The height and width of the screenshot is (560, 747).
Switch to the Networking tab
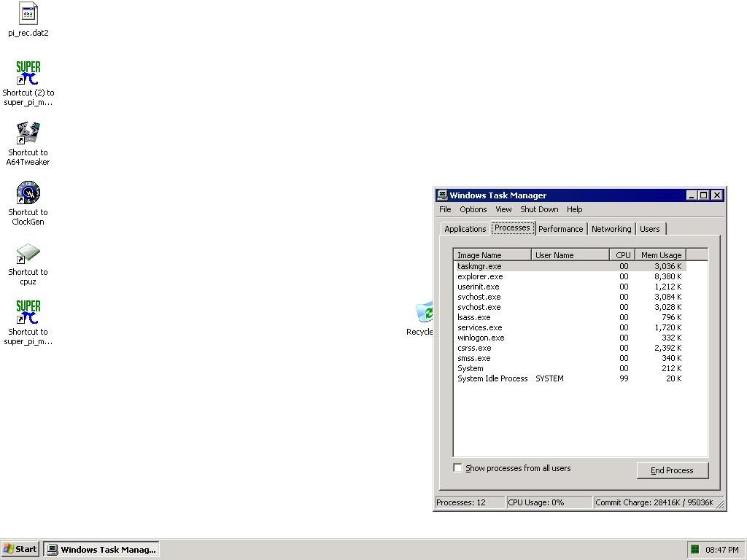611,228
